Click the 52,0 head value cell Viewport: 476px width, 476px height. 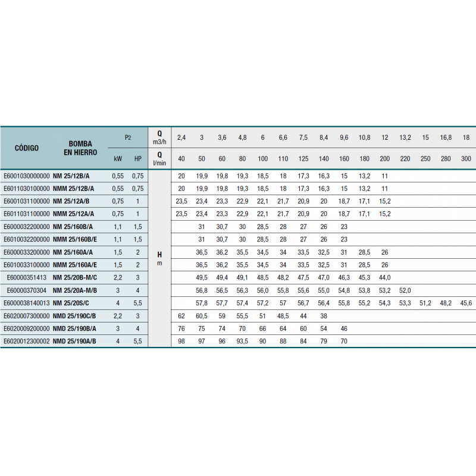click(x=405, y=290)
